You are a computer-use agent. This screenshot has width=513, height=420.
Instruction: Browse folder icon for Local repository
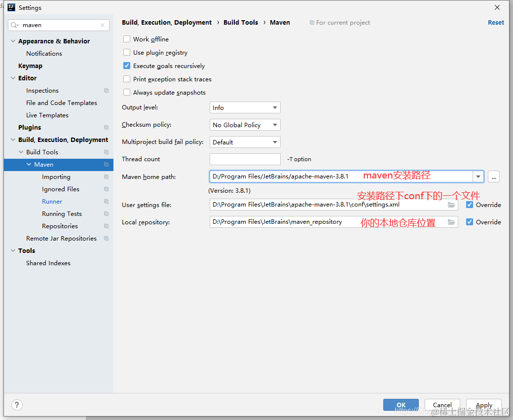(451, 222)
